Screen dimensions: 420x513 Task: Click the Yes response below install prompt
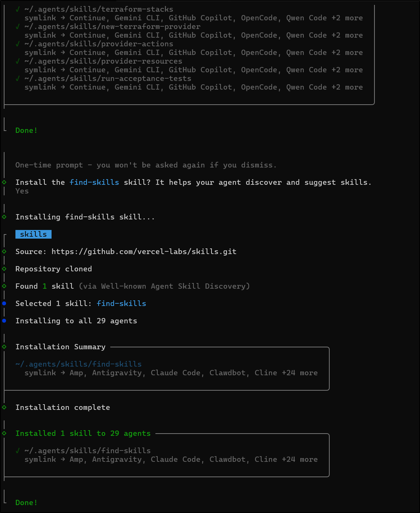[x=21, y=191]
